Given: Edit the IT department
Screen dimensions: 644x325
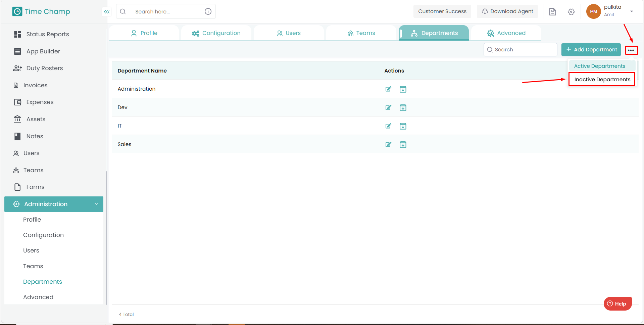Looking at the screenshot, I should 388,126.
